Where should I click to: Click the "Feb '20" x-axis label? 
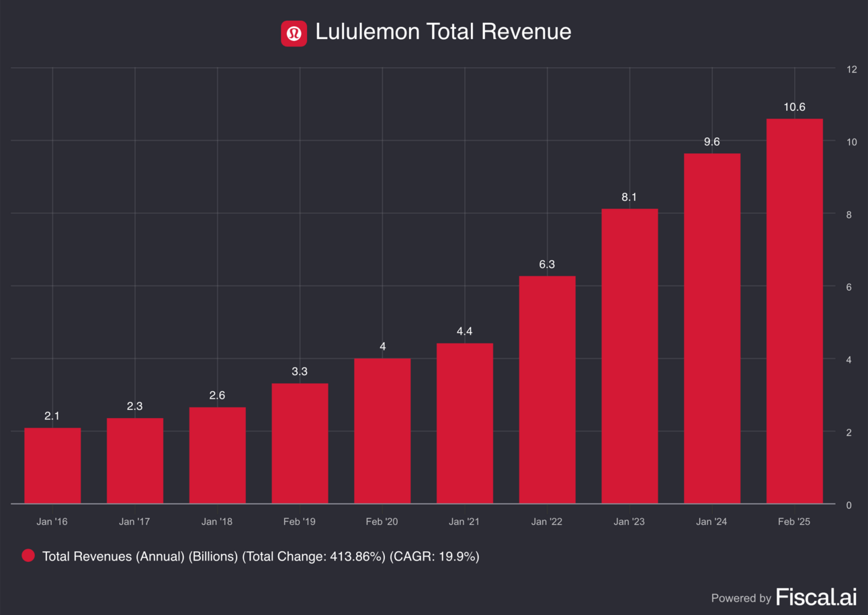[382, 522]
